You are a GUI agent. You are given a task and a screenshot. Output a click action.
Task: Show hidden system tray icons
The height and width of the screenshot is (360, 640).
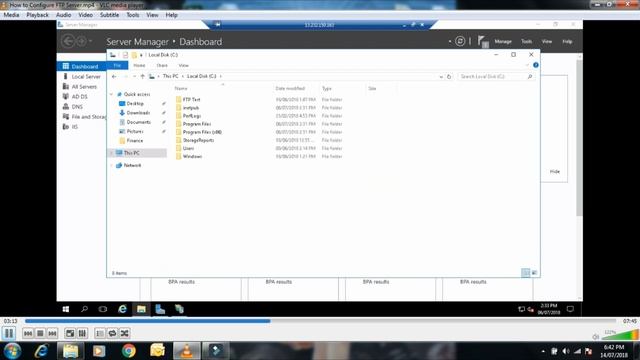pos(543,351)
